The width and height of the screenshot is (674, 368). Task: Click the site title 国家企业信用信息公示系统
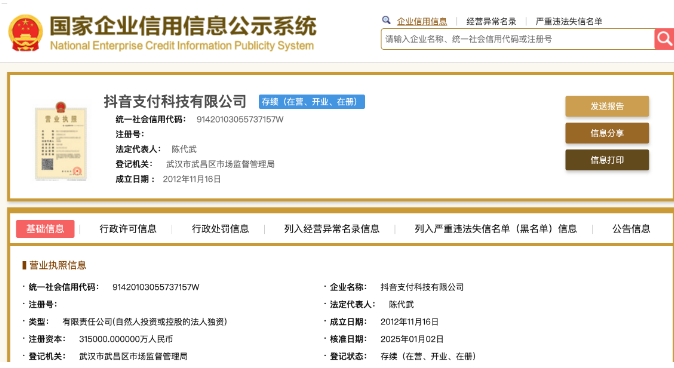pyautogui.click(x=183, y=26)
